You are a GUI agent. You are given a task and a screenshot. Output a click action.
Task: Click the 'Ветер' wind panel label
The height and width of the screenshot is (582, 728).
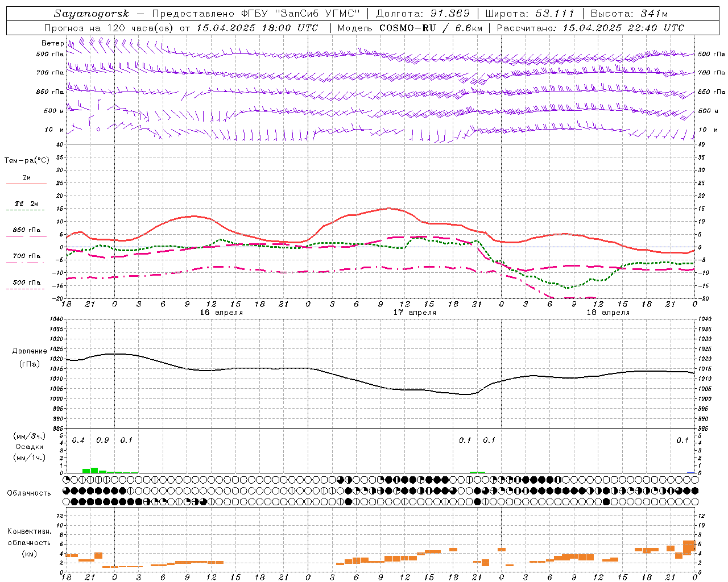tap(52, 43)
